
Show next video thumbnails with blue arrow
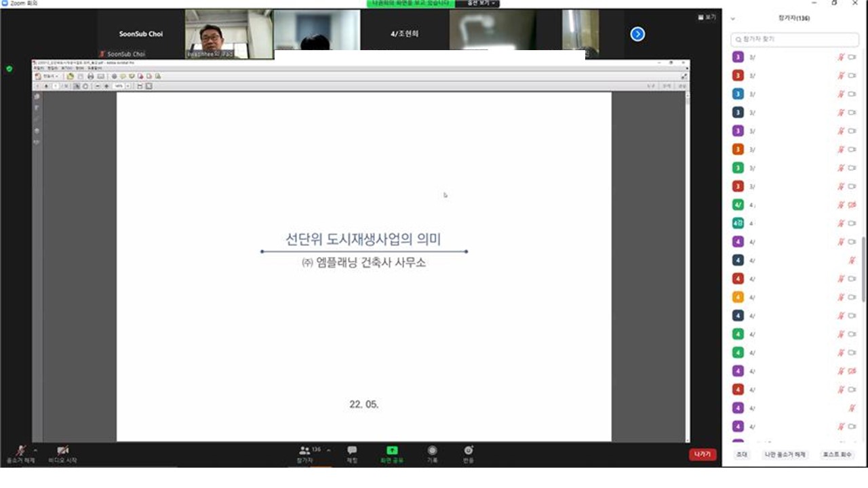[x=637, y=34]
